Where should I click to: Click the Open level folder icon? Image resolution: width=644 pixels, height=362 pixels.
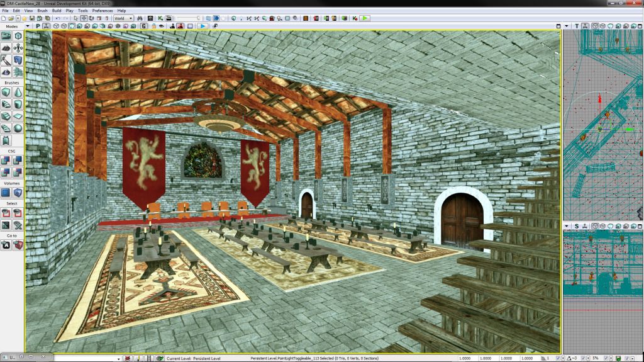[x=11, y=18]
